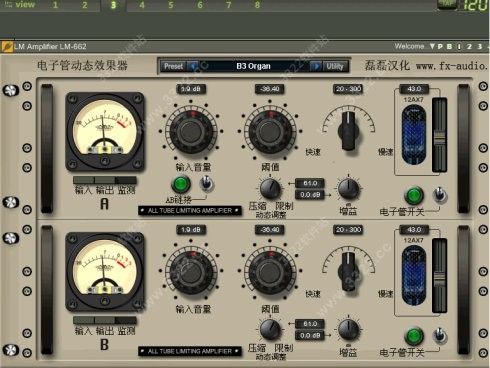The height and width of the screenshot is (368, 490).
Task: Flip the AB链接 link toggle switch
Action: (206, 183)
